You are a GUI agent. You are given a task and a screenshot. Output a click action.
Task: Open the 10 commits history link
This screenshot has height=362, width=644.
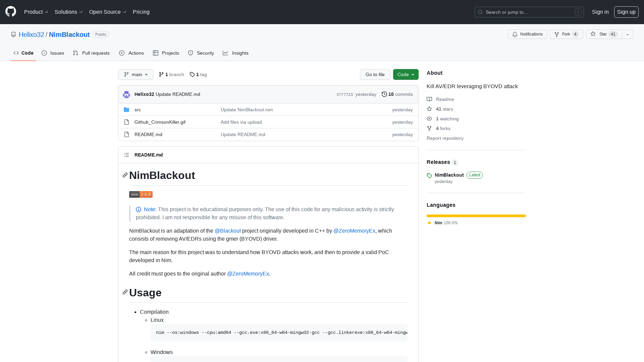[397, 94]
